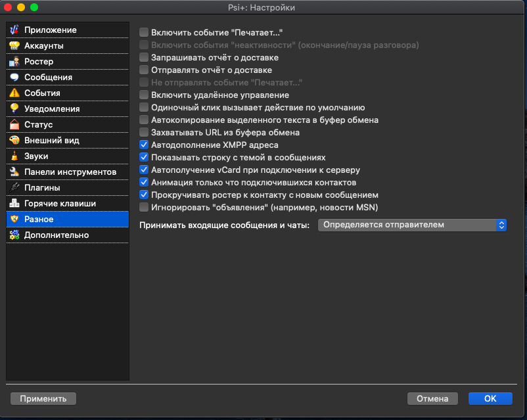Click the Приложение sidebar icon
This screenshot has width=527, height=420.
[x=14, y=30]
